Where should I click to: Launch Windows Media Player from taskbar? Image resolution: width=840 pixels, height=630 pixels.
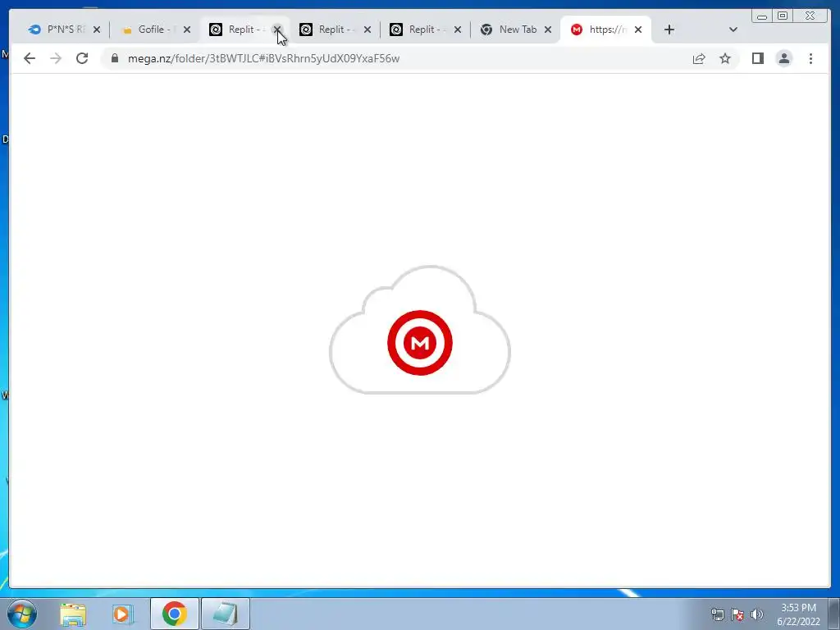coord(122,614)
